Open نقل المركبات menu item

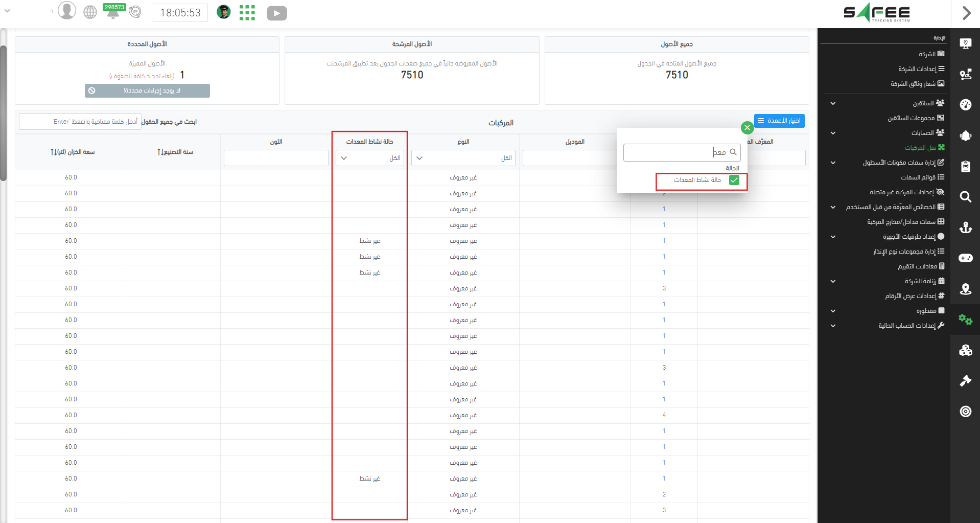click(x=920, y=148)
